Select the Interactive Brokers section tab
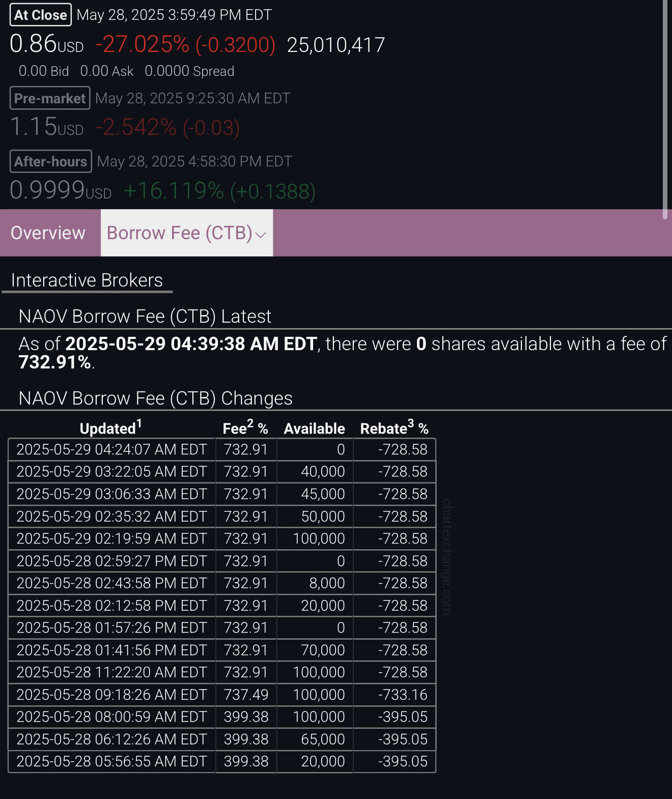 click(87, 280)
